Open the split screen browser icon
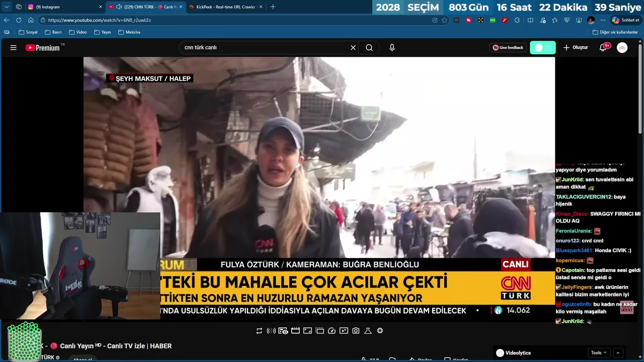 530,20
